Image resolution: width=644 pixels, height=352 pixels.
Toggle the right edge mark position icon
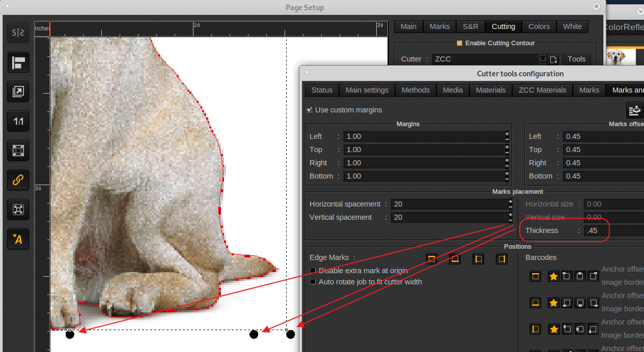click(501, 259)
